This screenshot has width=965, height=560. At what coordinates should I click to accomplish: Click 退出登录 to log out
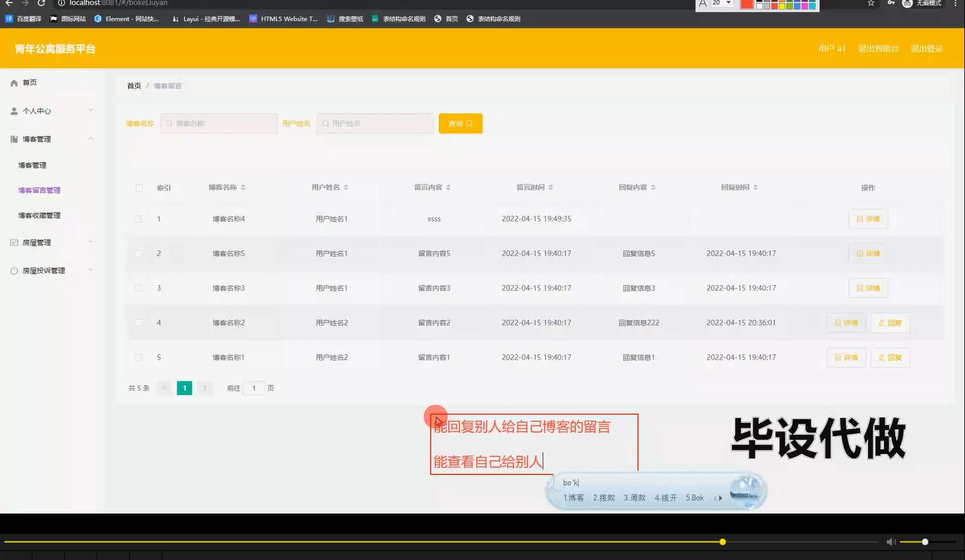(927, 49)
